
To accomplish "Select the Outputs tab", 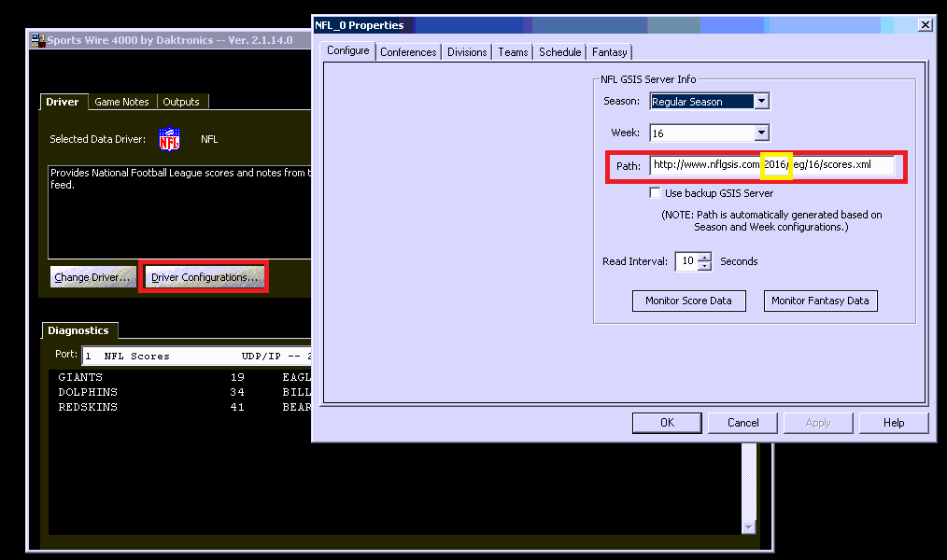I will (x=181, y=102).
